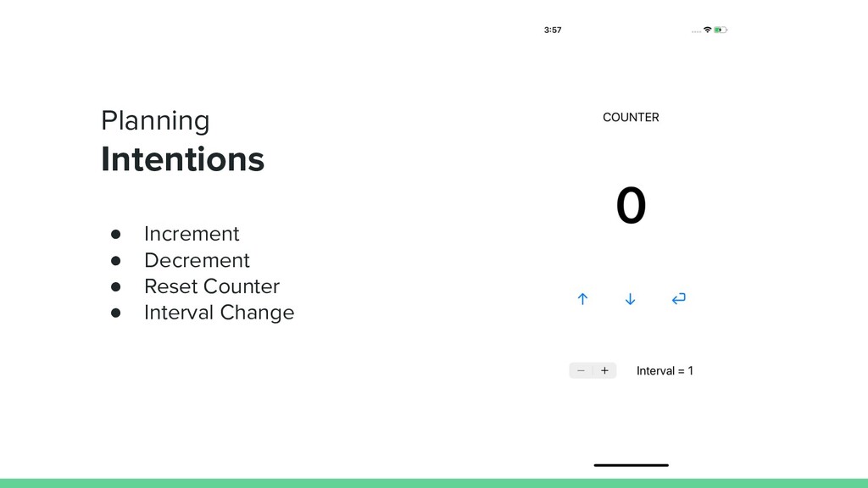
Task: Tap the down arrow decrement icon
Action: [630, 299]
